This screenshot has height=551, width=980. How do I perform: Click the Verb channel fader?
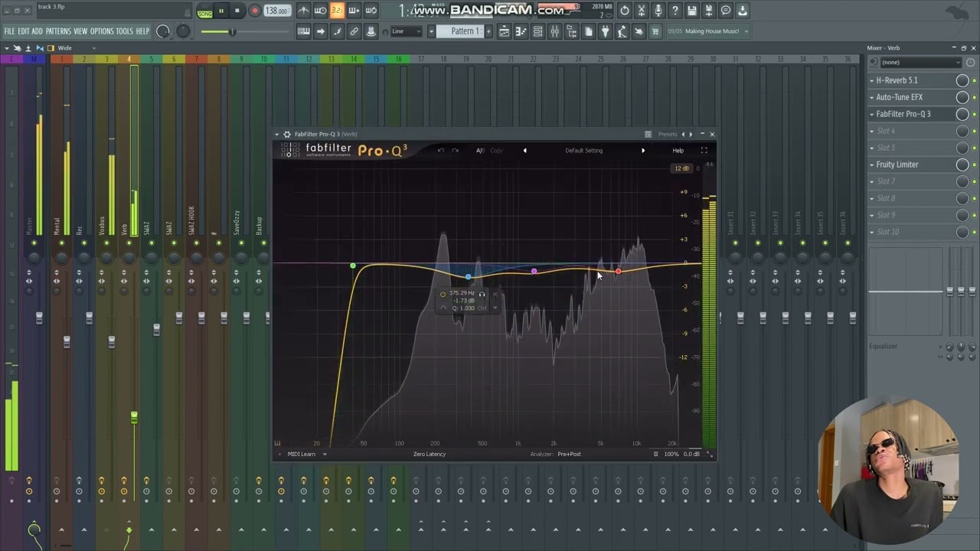134,417
